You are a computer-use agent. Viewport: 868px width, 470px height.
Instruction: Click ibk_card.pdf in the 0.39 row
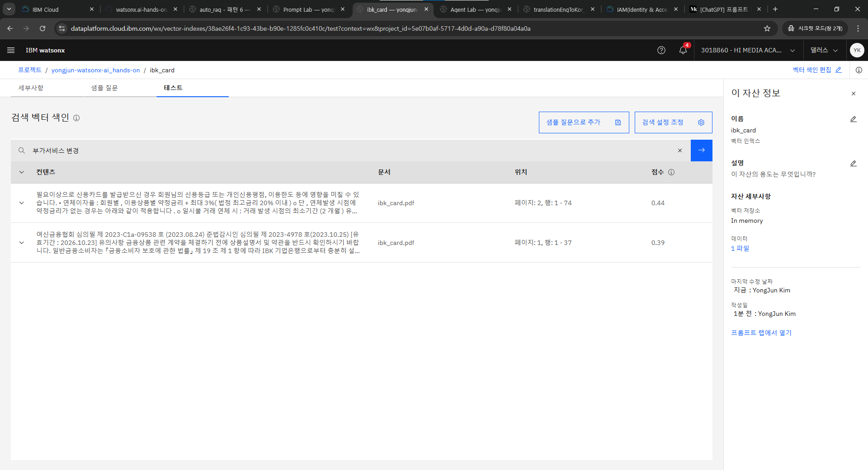tap(396, 243)
